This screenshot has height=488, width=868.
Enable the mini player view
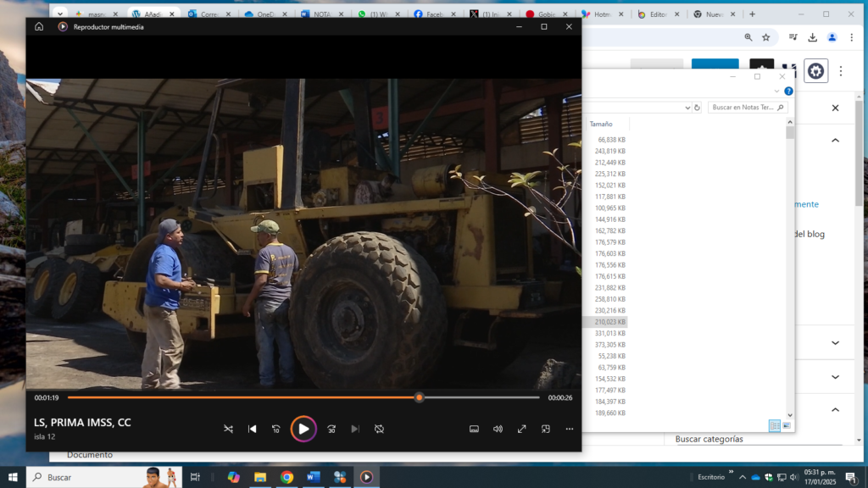pyautogui.click(x=546, y=429)
